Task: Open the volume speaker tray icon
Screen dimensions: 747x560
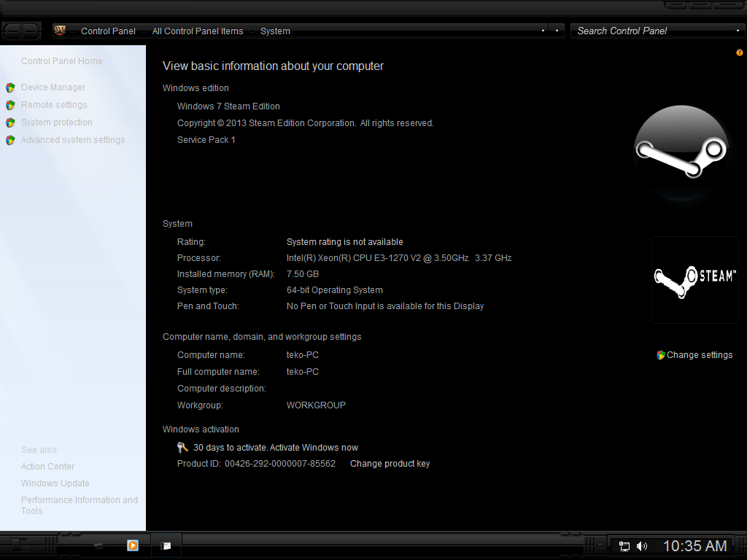Action: (642, 546)
